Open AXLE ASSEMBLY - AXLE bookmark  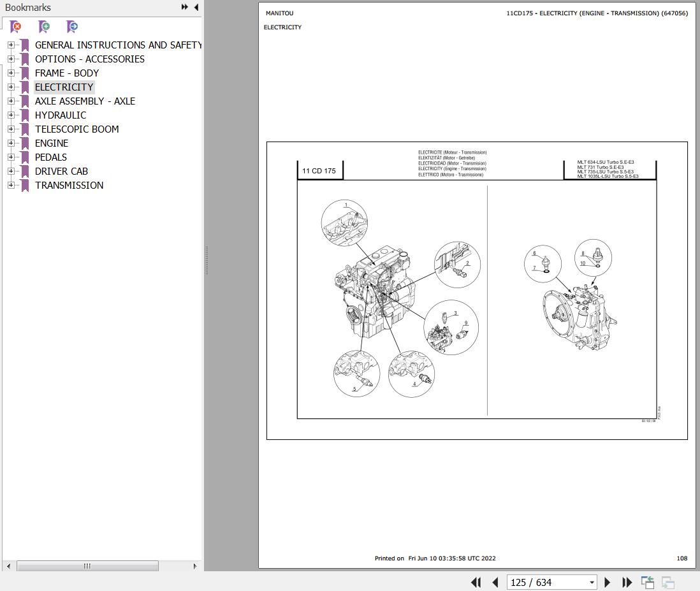(85, 101)
